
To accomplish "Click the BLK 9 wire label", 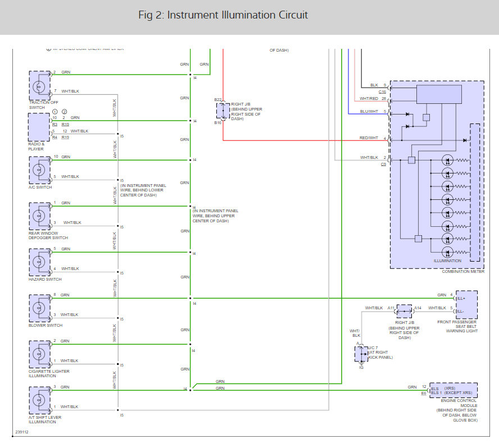I will tap(378, 85).
